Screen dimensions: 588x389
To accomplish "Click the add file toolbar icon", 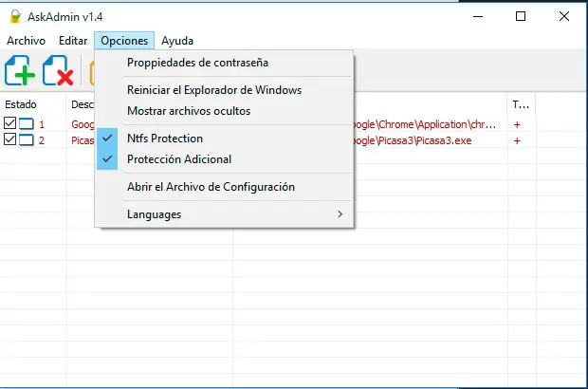I will pyautogui.click(x=19, y=71).
